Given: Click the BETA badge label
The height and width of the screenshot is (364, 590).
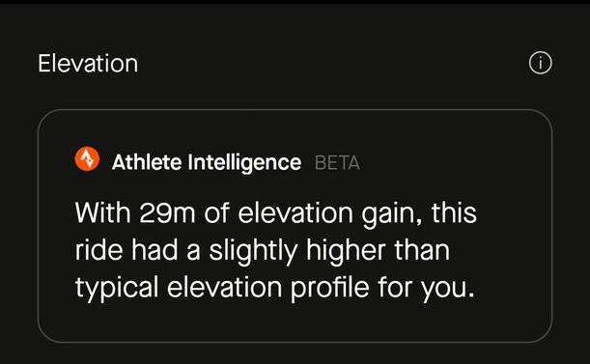Looking at the screenshot, I should pos(337,163).
